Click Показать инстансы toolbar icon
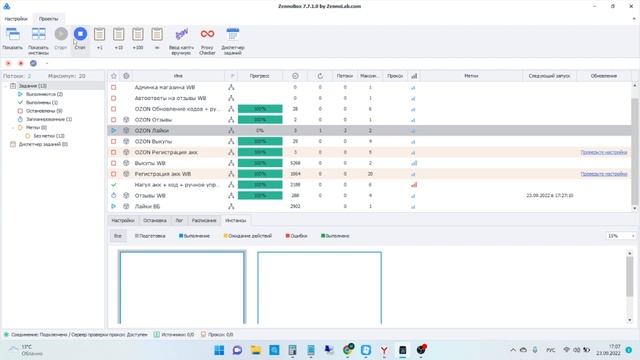 [x=39, y=34]
